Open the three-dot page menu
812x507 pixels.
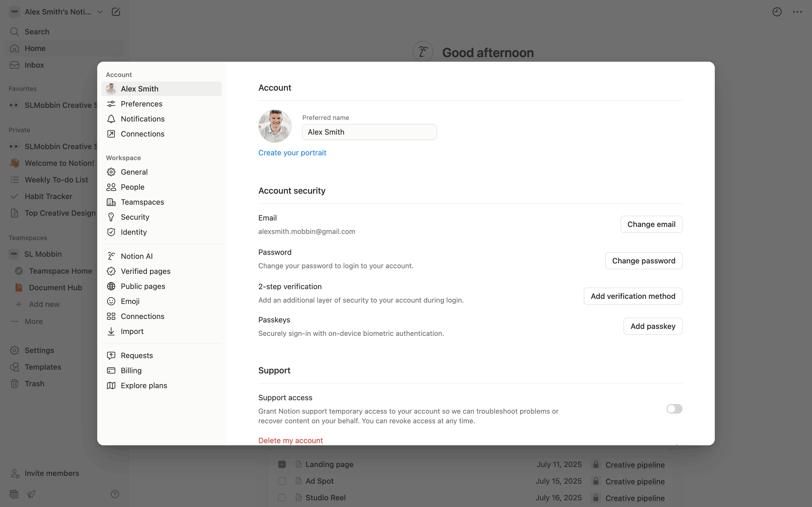[797, 12]
